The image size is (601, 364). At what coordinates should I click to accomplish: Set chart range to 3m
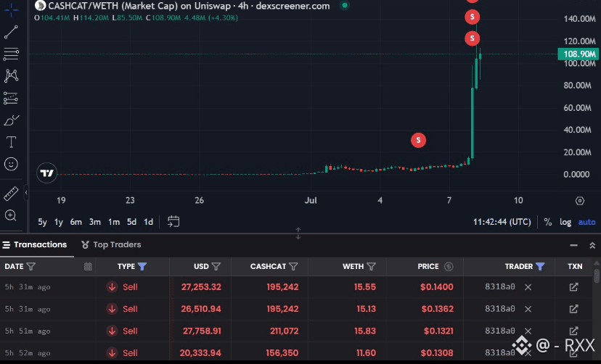(94, 222)
